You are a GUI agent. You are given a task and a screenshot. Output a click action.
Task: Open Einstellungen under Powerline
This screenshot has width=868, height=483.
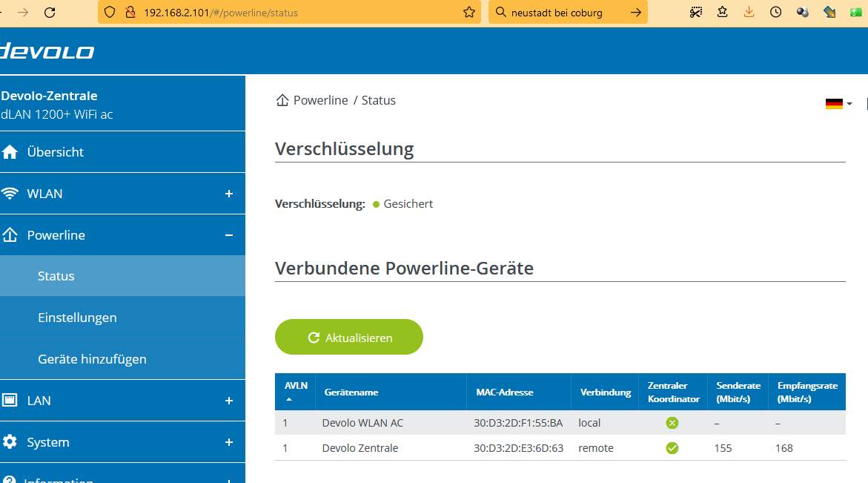pyautogui.click(x=122, y=318)
